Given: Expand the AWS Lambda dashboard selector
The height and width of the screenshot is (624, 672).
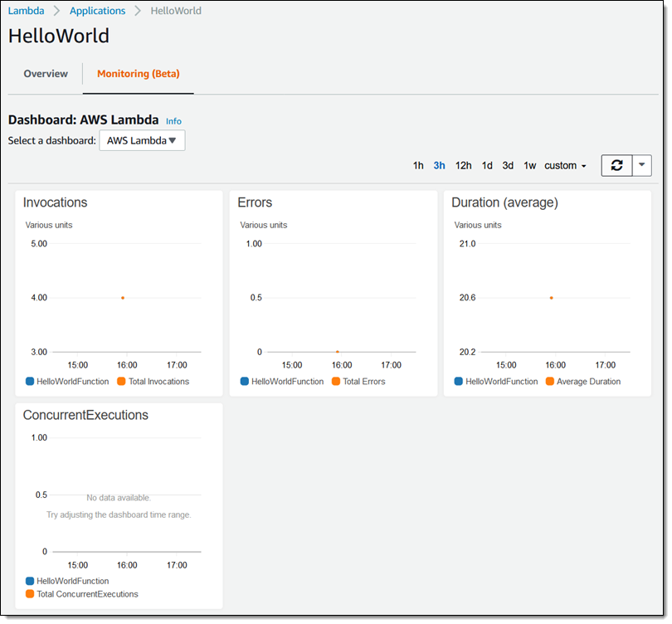Looking at the screenshot, I should 142,140.
